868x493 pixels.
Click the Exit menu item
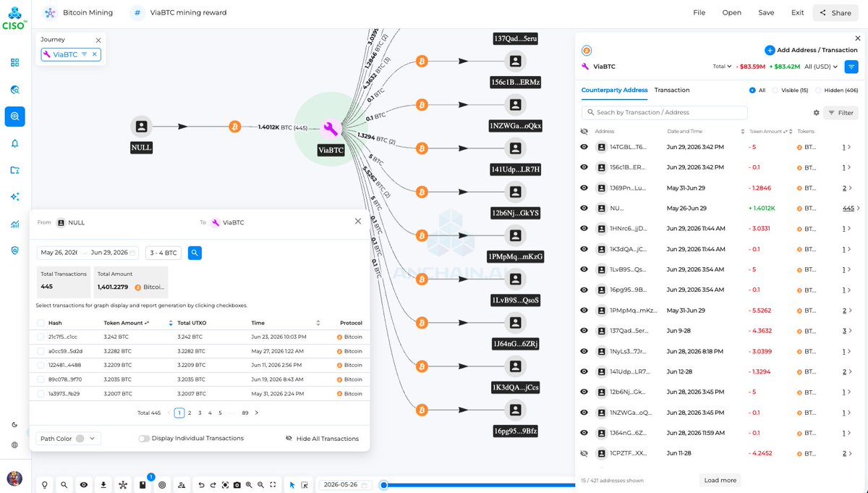click(798, 12)
